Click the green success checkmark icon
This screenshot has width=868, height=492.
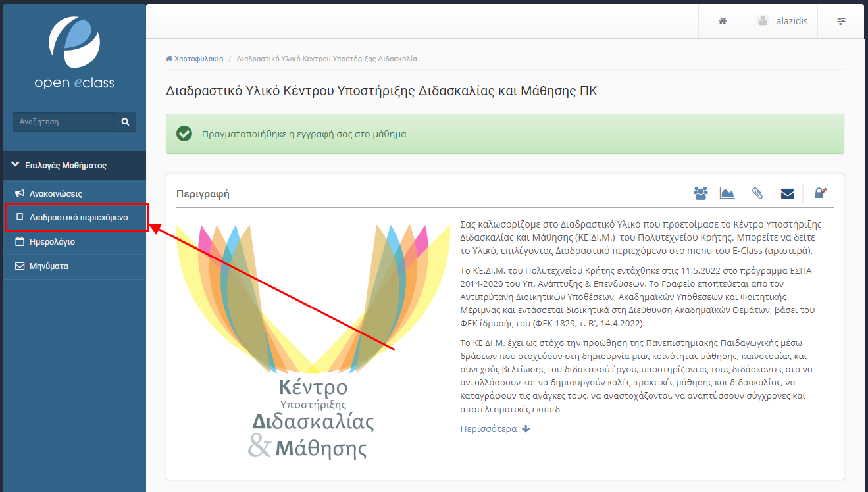click(184, 134)
